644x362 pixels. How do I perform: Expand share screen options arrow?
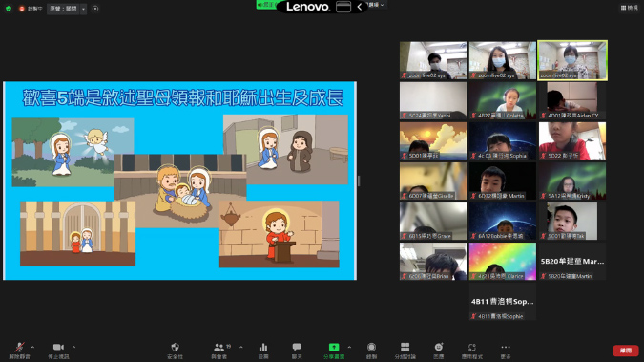(x=349, y=347)
